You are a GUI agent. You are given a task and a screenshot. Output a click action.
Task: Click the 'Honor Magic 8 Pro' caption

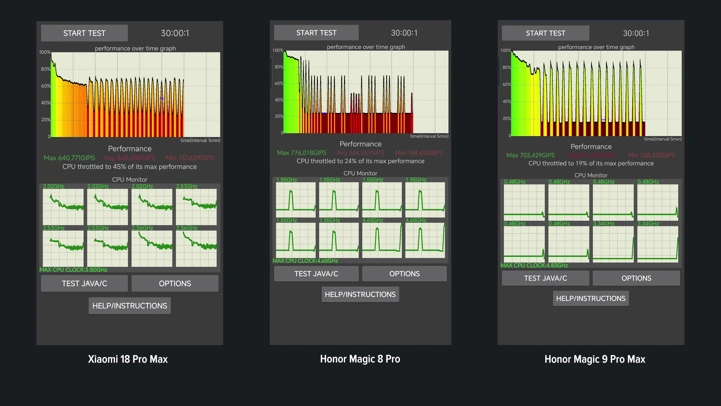pyautogui.click(x=360, y=359)
